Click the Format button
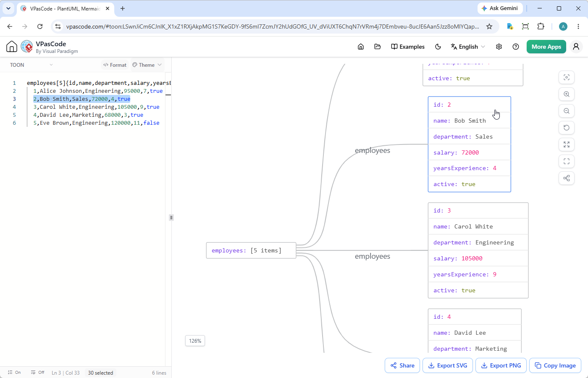 [x=115, y=65]
